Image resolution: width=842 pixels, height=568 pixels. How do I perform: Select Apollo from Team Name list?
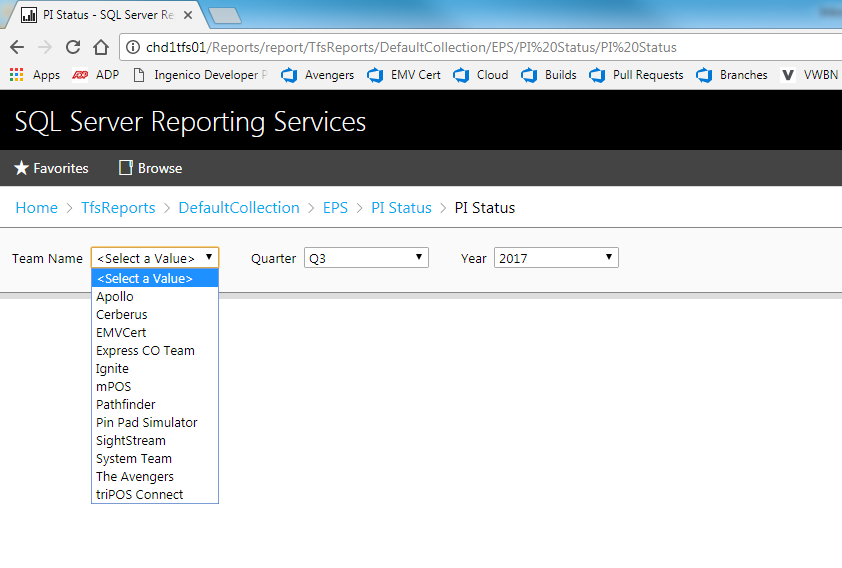[x=155, y=296]
